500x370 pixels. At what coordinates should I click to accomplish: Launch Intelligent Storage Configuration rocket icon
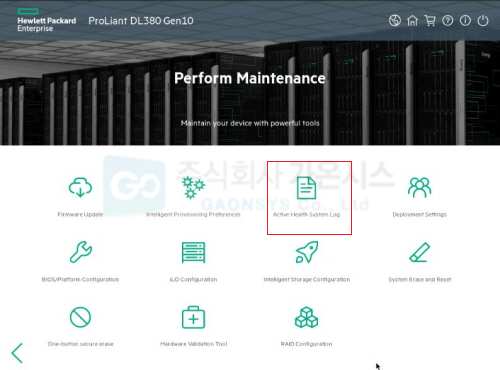[x=307, y=252]
